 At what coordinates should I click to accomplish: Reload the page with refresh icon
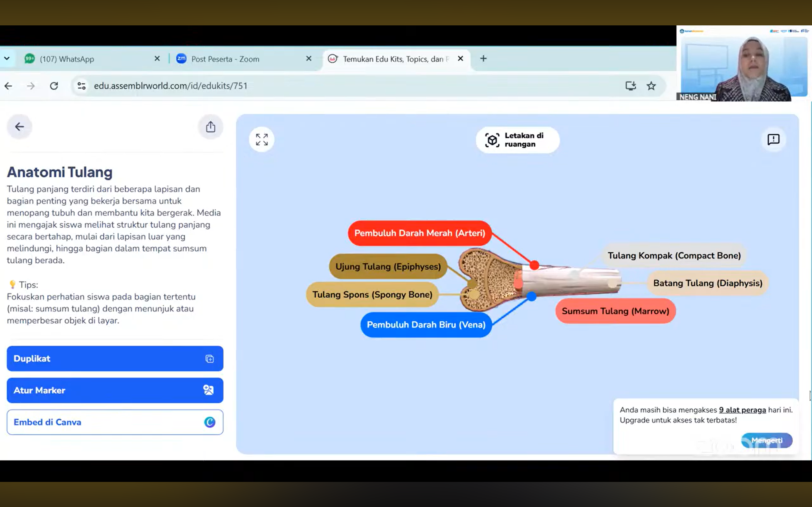54,86
